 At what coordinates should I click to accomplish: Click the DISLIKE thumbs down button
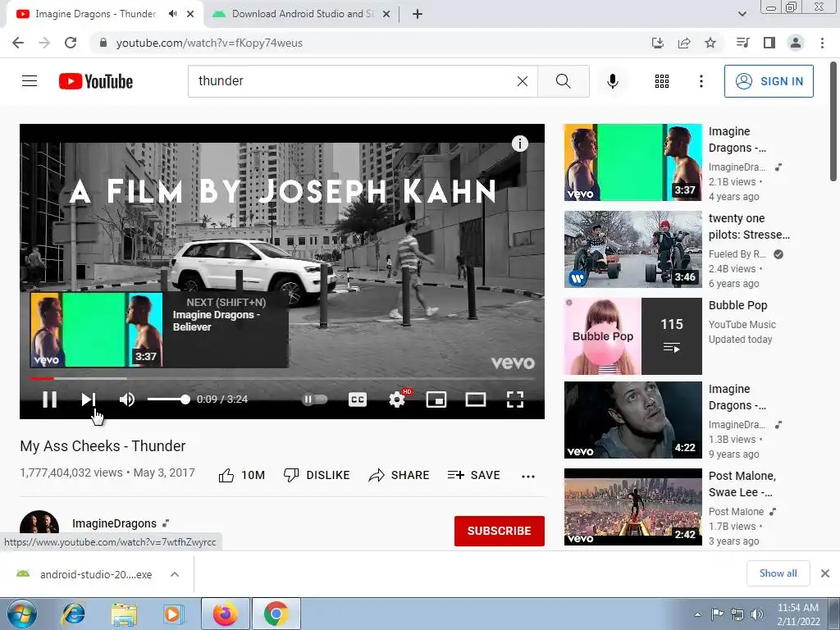[x=317, y=475]
